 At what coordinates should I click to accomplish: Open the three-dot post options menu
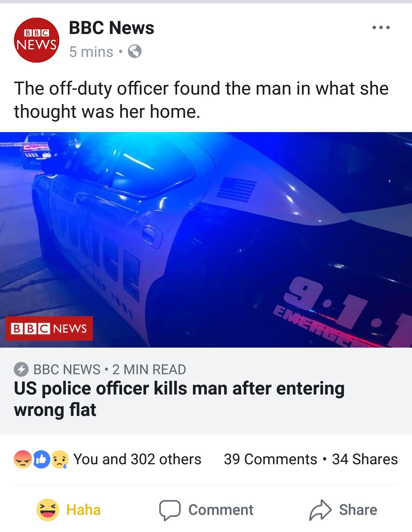[381, 28]
